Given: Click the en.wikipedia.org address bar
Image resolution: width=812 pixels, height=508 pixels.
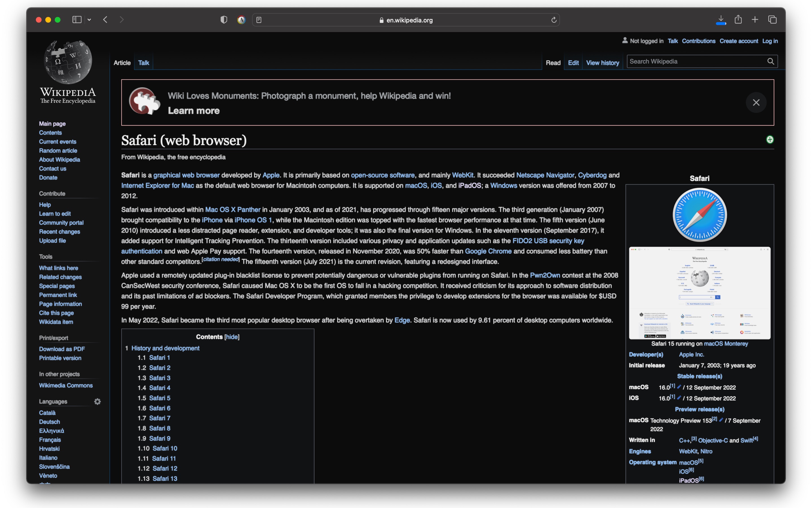Looking at the screenshot, I should pyautogui.click(x=406, y=20).
